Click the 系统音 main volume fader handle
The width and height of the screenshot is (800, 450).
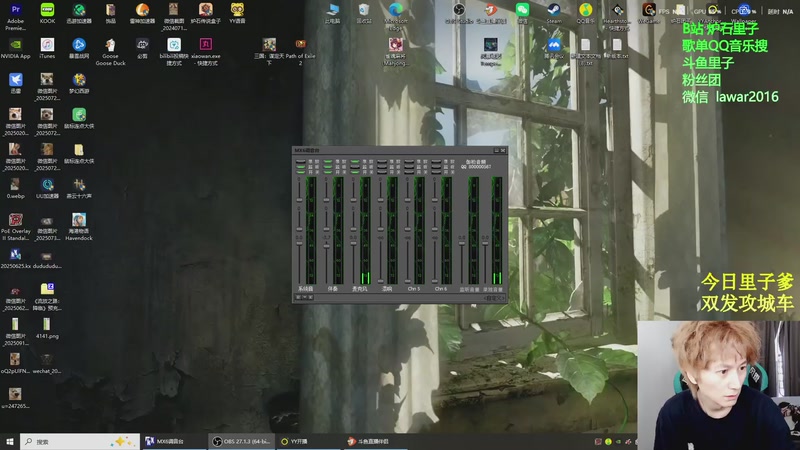(x=299, y=243)
